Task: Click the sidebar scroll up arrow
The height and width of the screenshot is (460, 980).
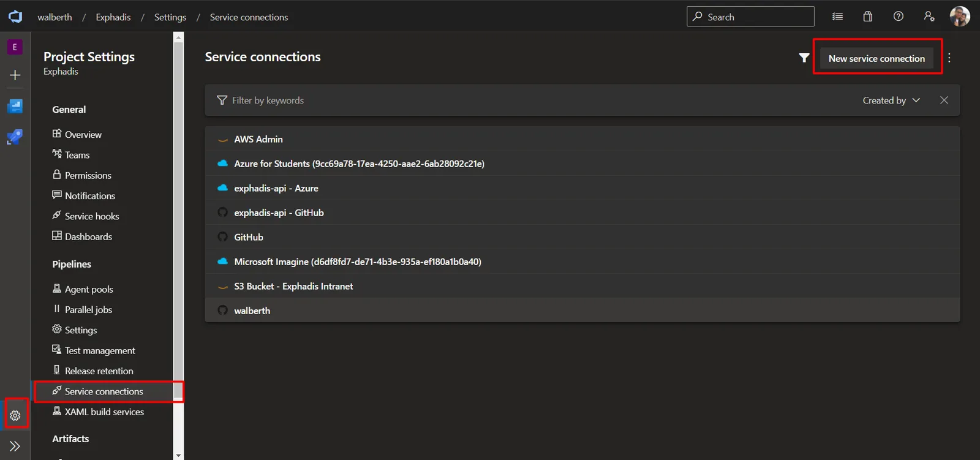Action: coord(178,37)
